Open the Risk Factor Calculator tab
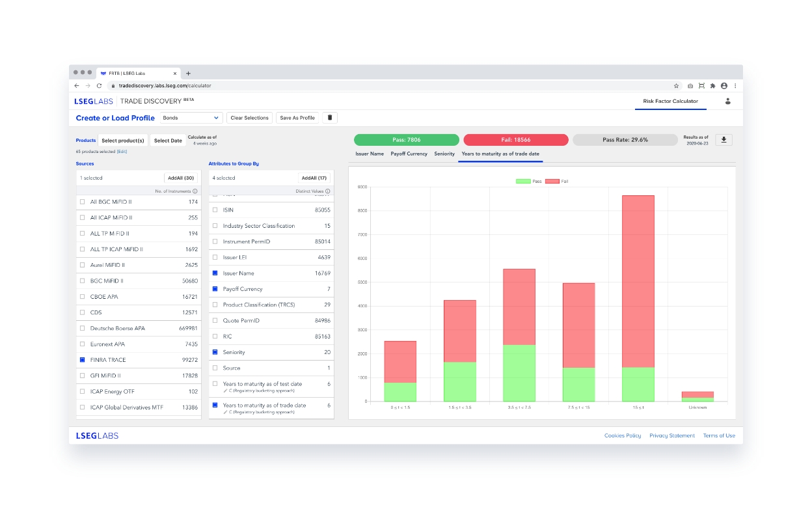The width and height of the screenshot is (812, 509). 671,101
